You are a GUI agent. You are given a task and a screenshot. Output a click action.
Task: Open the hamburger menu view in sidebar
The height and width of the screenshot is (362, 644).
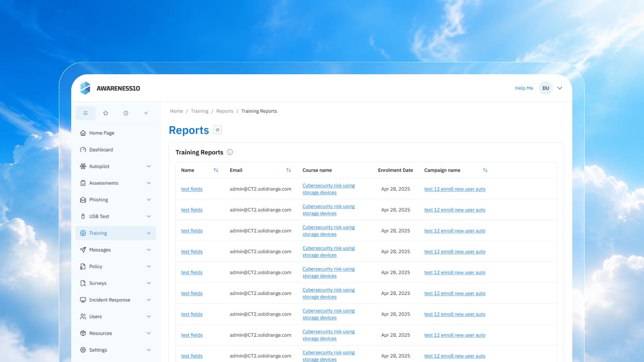pyautogui.click(x=86, y=113)
